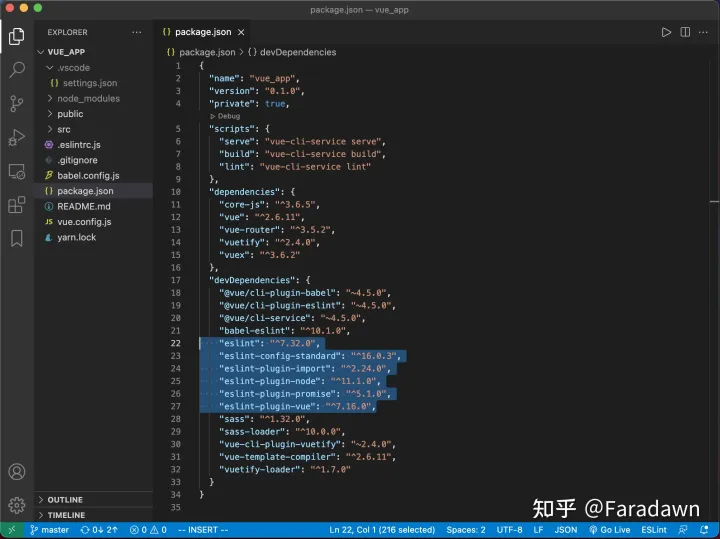Expand the src folder

click(58, 129)
